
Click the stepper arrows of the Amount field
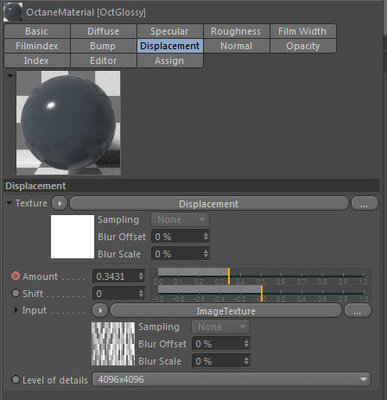(141, 276)
